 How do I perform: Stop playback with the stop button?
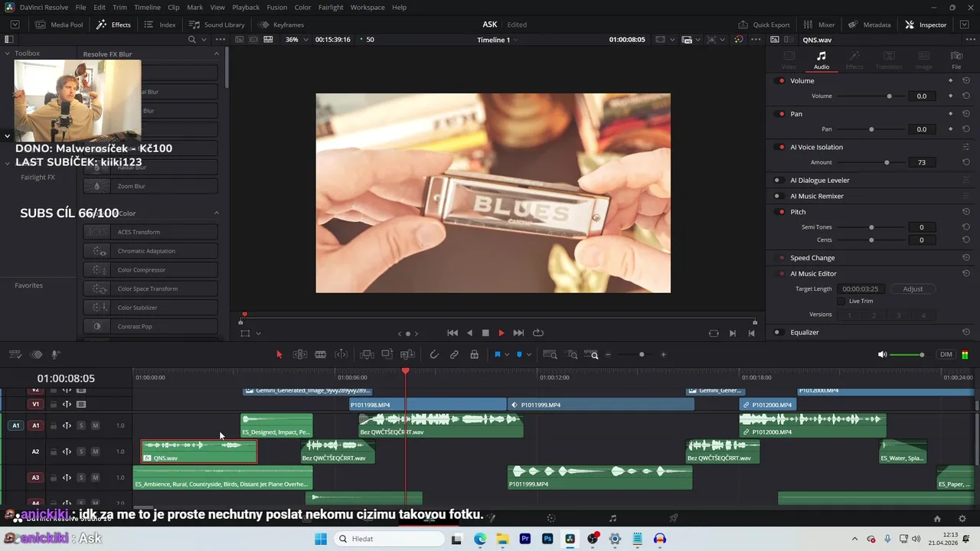(485, 333)
